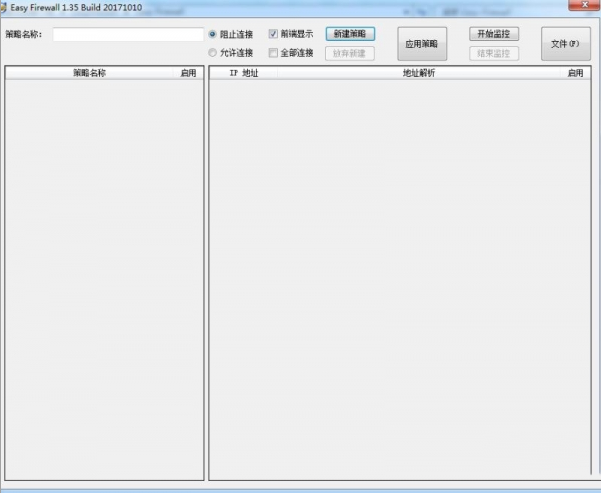601x493 pixels.
Task: Click the 应用策略 button
Action: tap(421, 44)
